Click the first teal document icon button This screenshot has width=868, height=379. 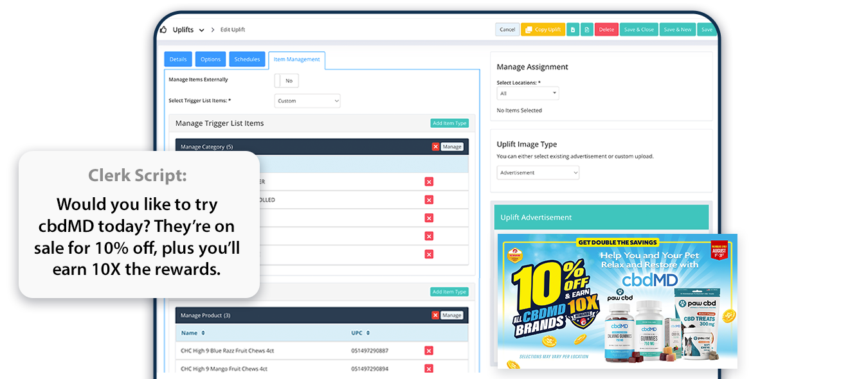pos(573,30)
